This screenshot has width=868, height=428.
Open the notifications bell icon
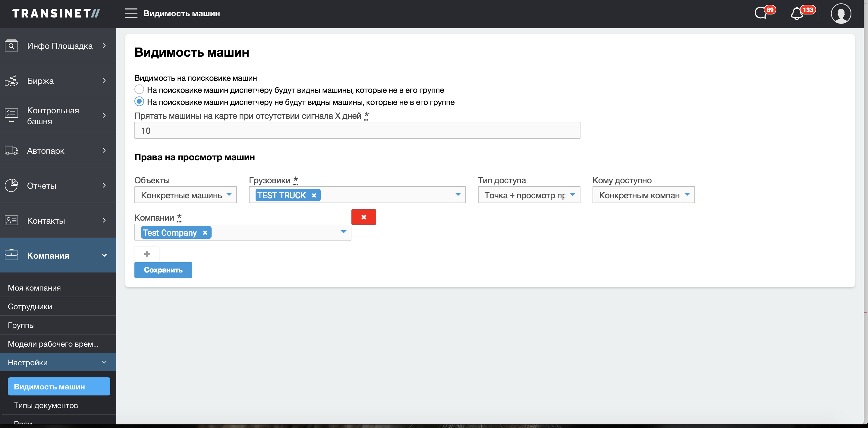click(797, 14)
